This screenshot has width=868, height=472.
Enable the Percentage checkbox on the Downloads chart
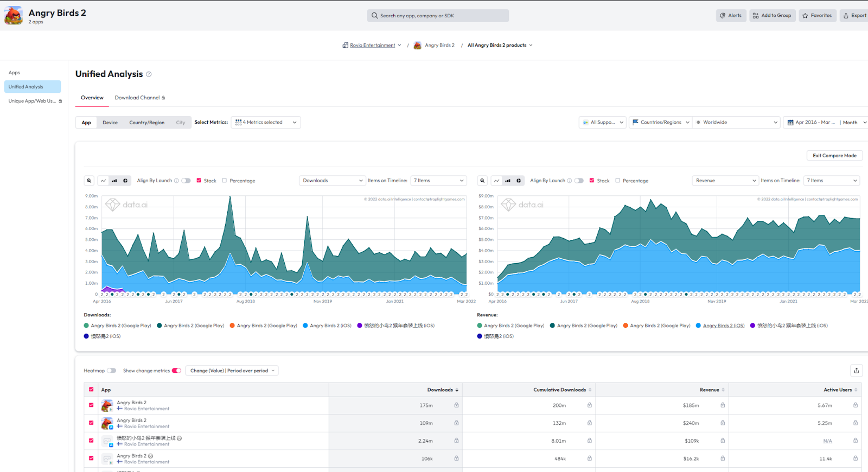pos(225,181)
